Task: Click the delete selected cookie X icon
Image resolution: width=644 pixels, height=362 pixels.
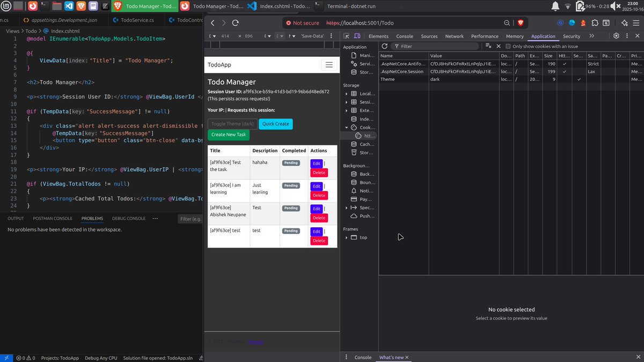Action: click(499, 46)
